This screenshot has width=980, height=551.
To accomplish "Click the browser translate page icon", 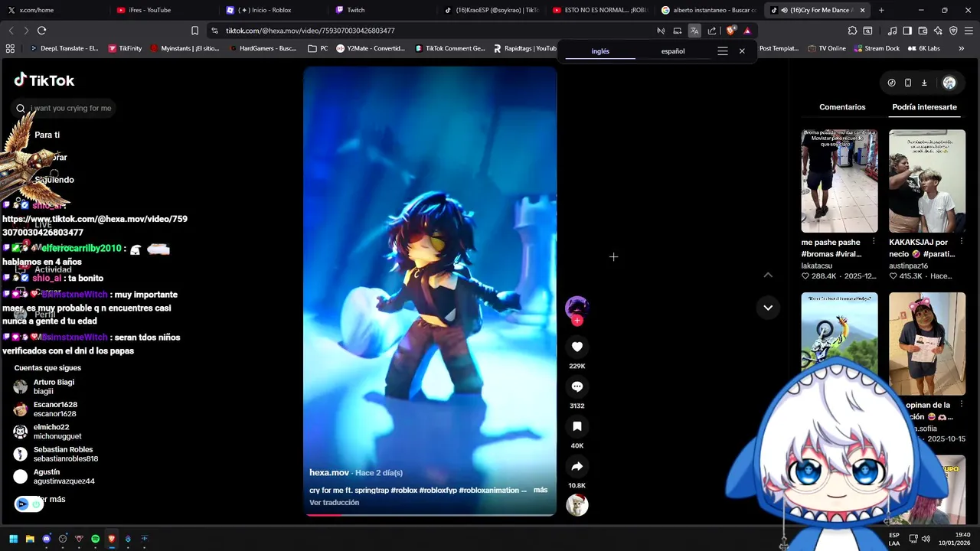I will (x=694, y=31).
